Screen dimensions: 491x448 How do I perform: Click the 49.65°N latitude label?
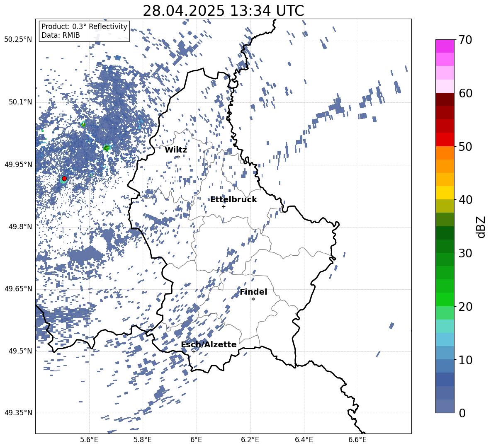click(x=18, y=288)
